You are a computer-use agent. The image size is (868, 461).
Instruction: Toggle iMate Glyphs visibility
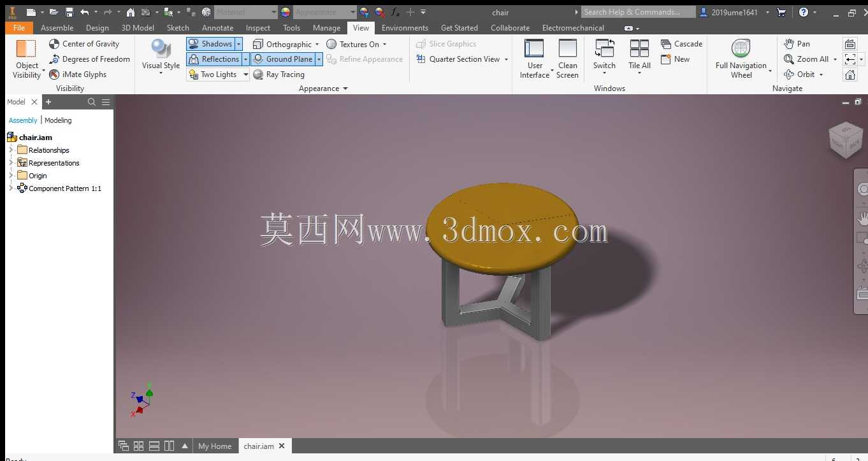point(78,74)
